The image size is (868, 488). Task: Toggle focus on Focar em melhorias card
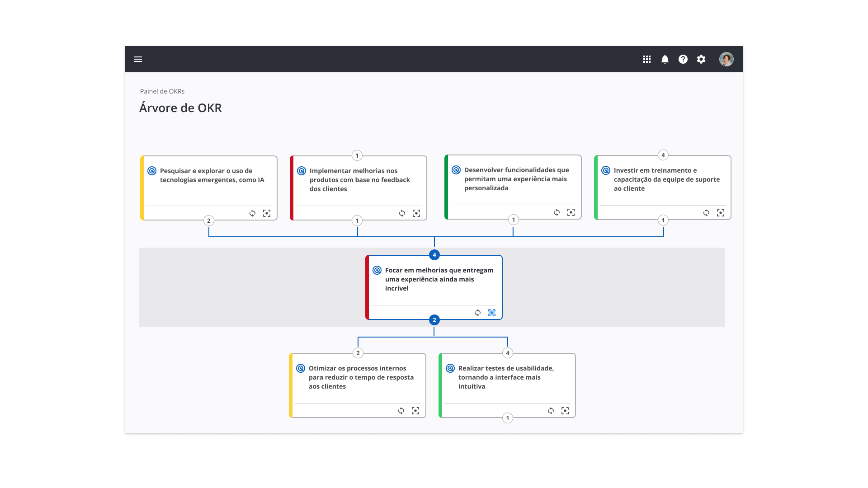point(492,313)
